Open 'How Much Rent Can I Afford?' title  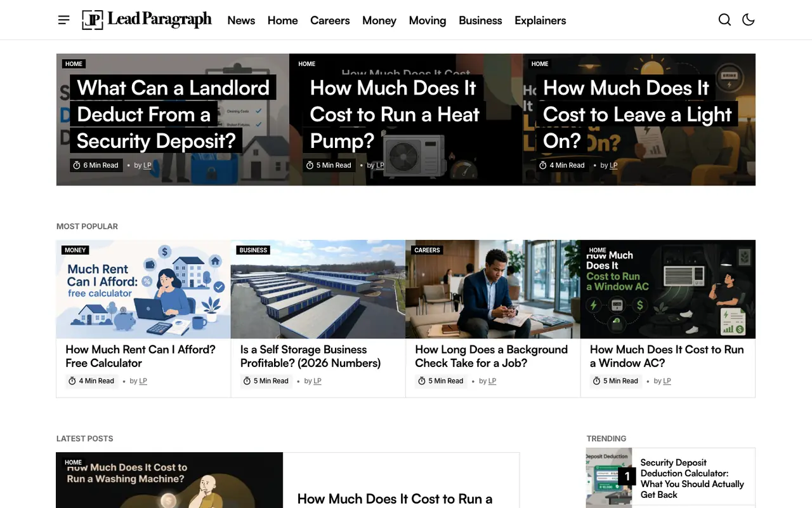point(141,356)
